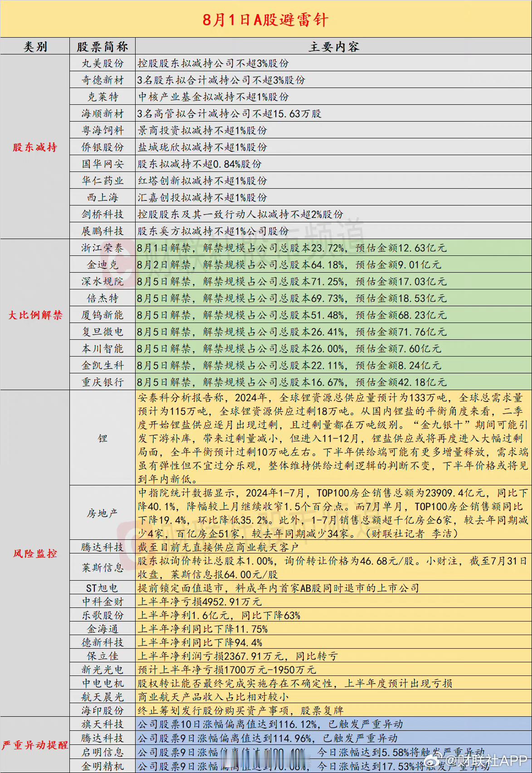Viewport: 532px width, 773px height.
Task: Select the '股票简称' column header
Action: click(x=102, y=47)
